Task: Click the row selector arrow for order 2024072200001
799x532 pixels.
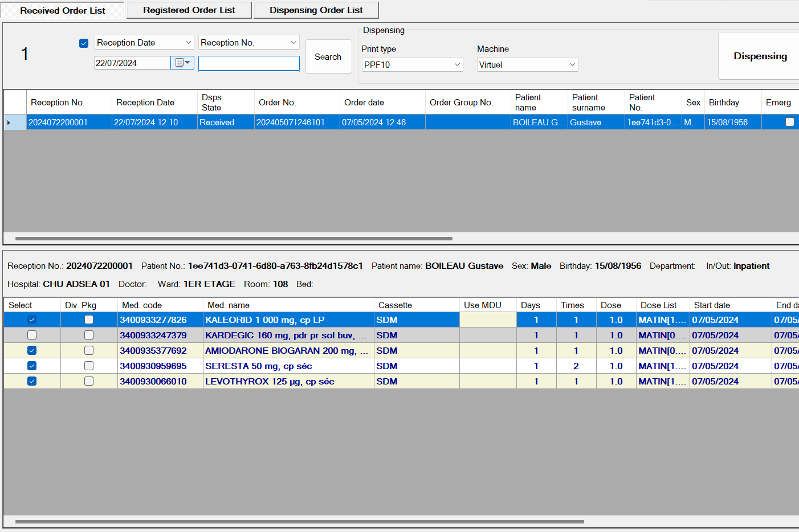Action: coord(9,122)
